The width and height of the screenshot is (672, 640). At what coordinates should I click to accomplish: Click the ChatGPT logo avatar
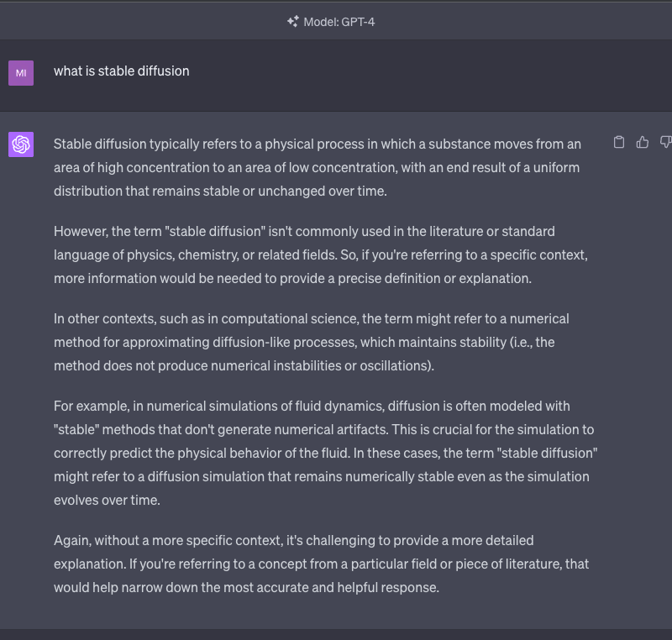(21, 144)
